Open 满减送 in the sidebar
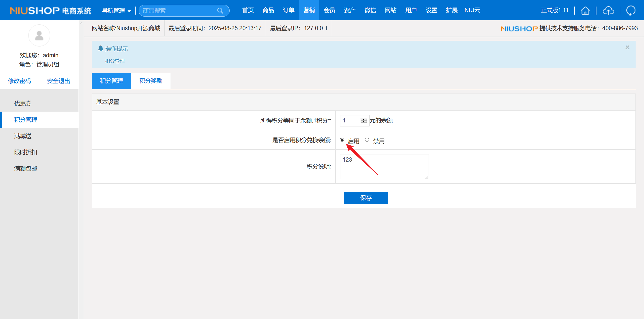 click(x=23, y=136)
